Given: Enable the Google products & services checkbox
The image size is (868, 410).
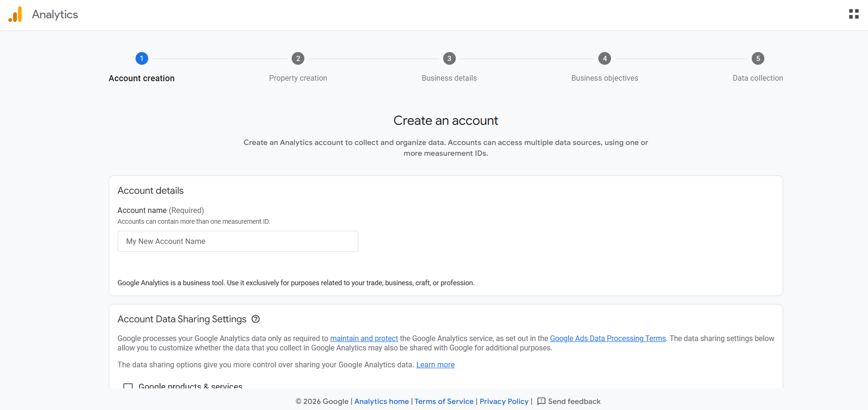Looking at the screenshot, I should point(128,386).
